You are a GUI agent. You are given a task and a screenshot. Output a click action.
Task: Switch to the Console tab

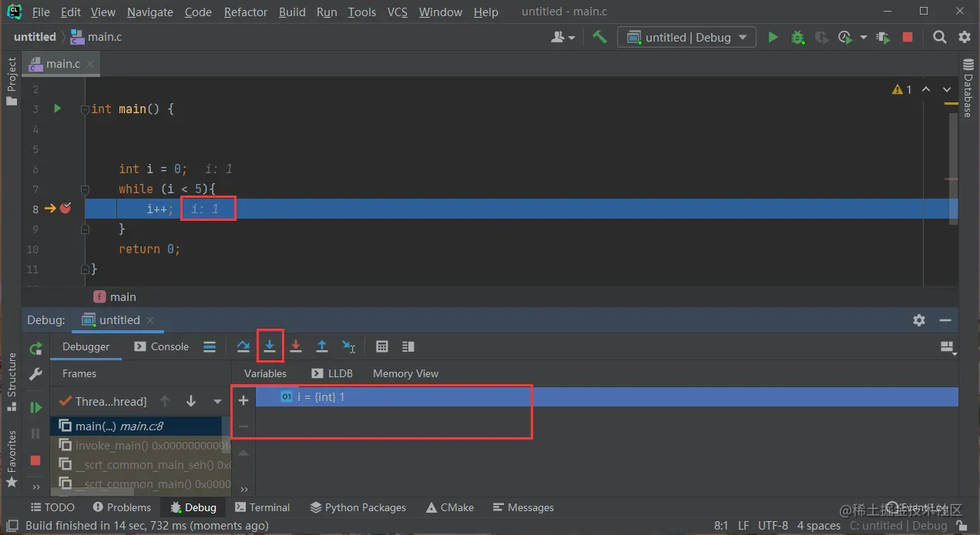162,346
